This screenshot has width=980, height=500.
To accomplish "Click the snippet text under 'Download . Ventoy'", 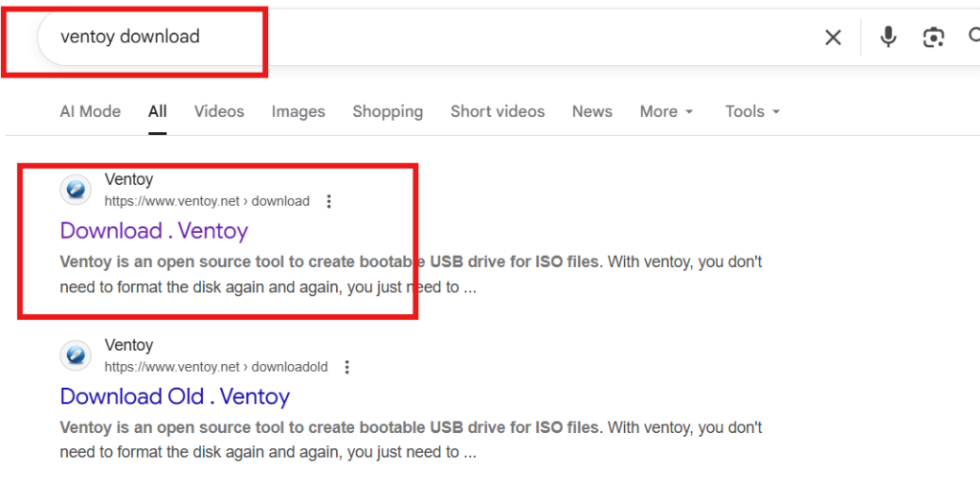I will click(x=411, y=275).
